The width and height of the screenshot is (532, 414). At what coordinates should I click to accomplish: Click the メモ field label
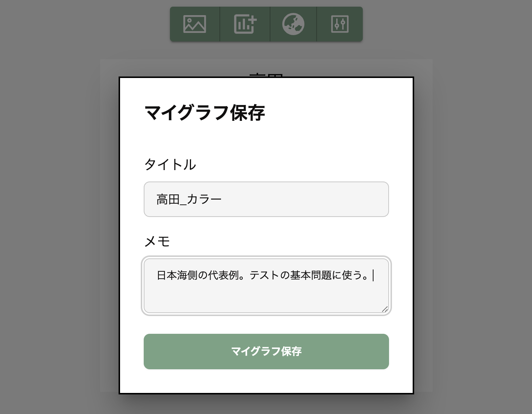pyautogui.click(x=157, y=241)
